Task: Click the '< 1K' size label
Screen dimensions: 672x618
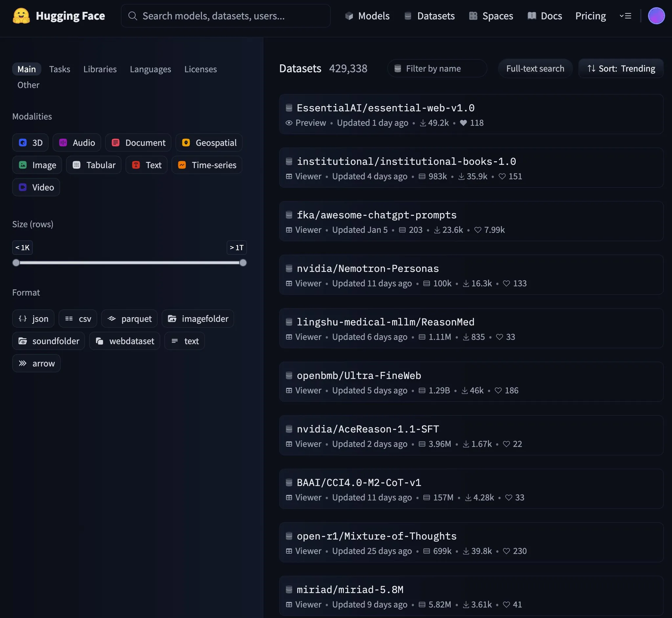Action: click(22, 248)
